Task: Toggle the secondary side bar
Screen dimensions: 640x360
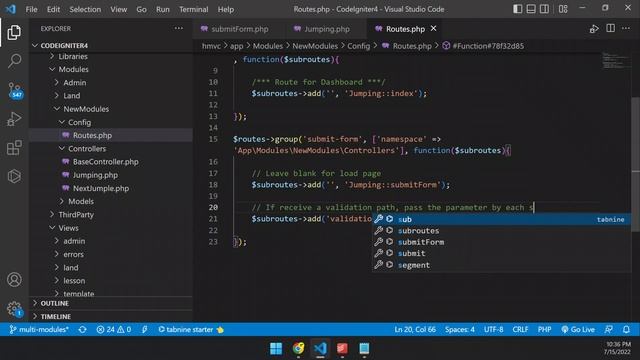Action: pyautogui.click(x=544, y=9)
